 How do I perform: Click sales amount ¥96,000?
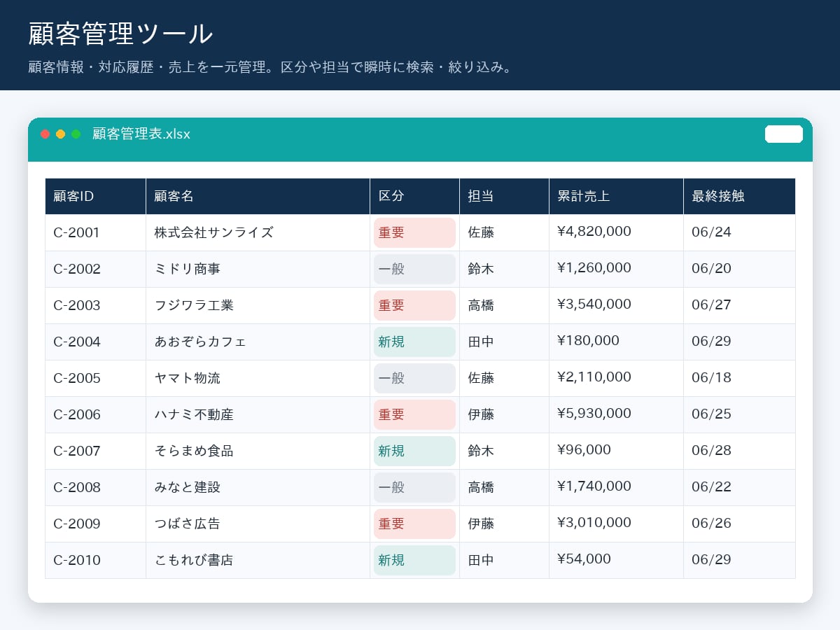tap(584, 450)
